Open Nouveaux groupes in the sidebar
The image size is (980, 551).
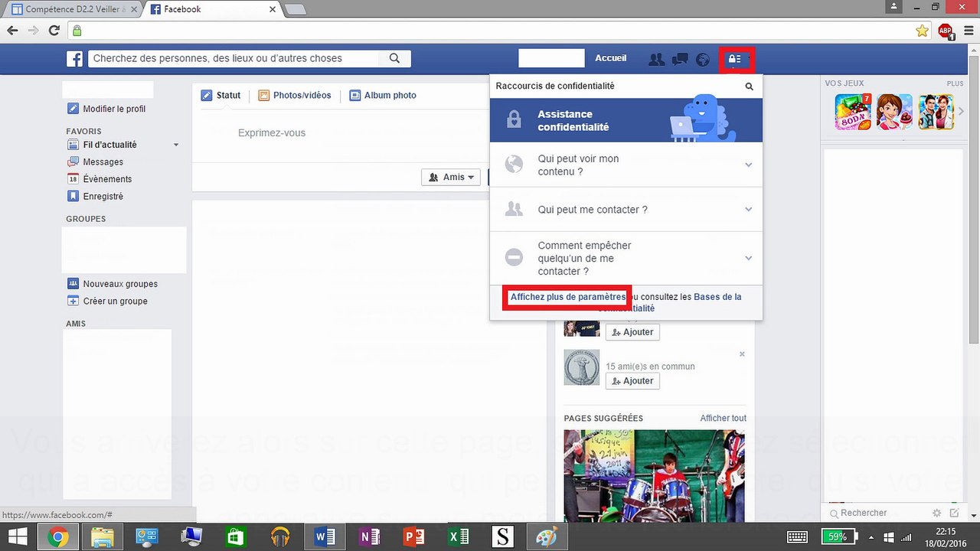112,284
